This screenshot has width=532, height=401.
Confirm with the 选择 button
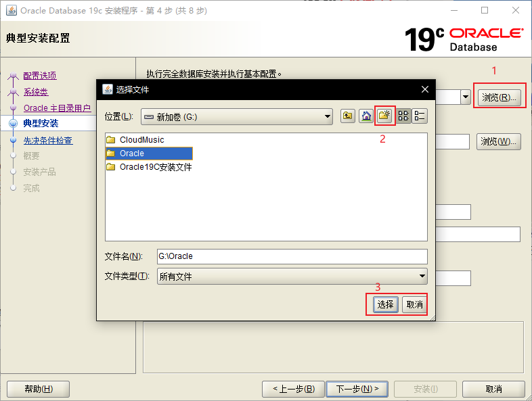click(x=385, y=304)
